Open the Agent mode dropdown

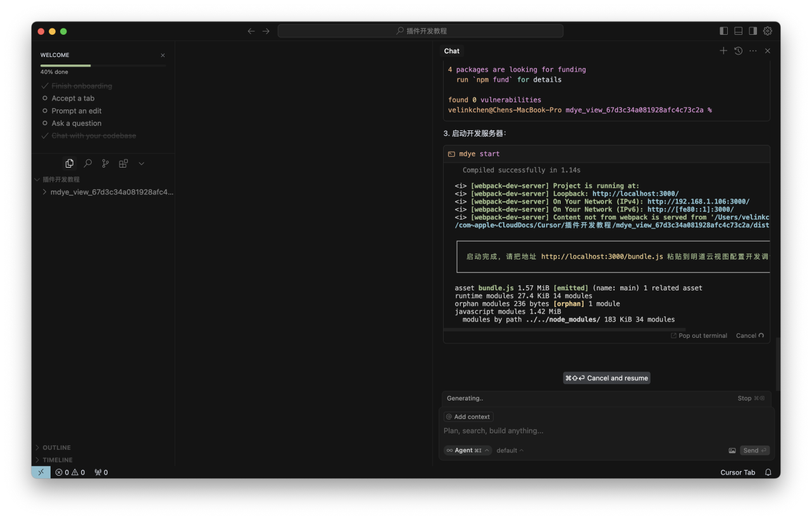pyautogui.click(x=468, y=450)
